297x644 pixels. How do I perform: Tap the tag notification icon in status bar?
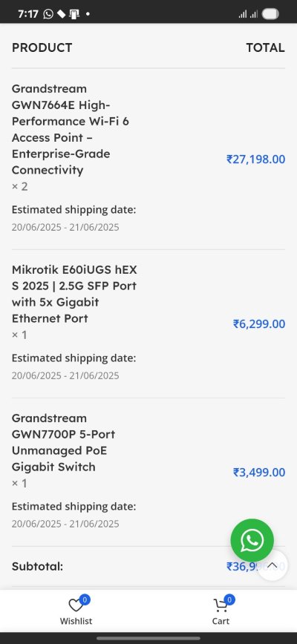61,14
